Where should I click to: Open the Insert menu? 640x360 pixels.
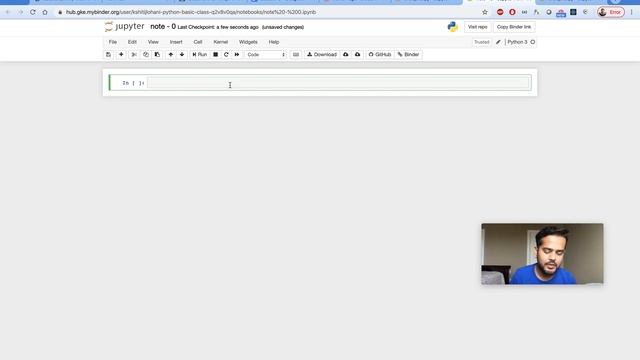tap(176, 42)
